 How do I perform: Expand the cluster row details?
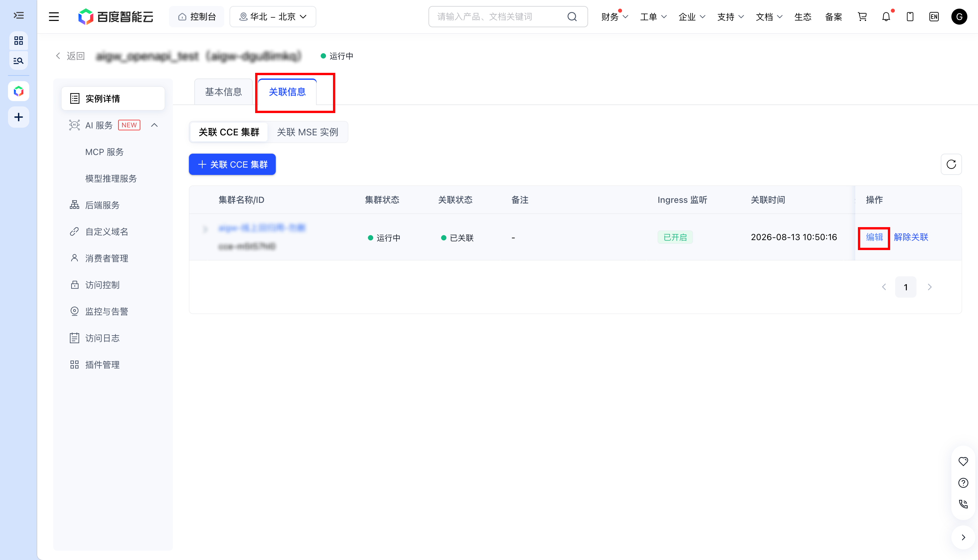coord(205,229)
